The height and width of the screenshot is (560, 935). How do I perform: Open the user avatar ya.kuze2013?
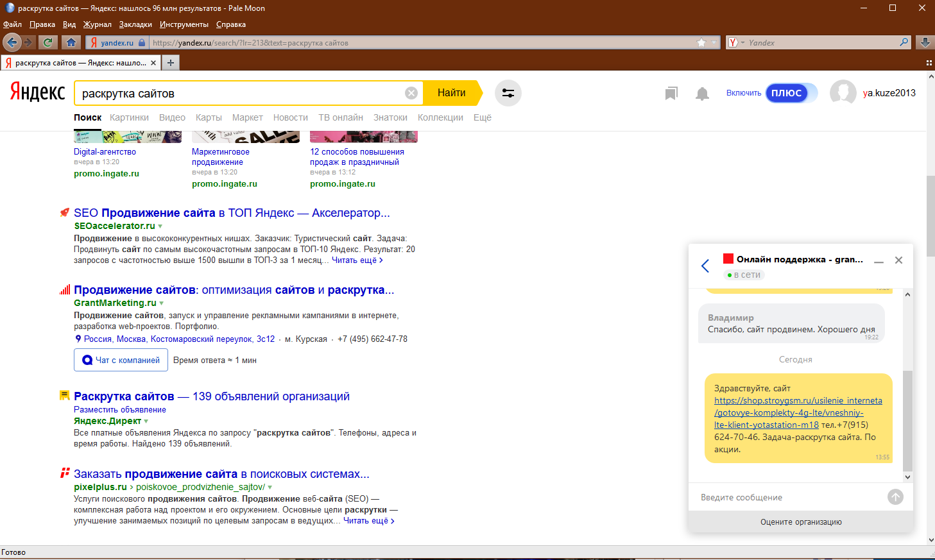pos(843,93)
